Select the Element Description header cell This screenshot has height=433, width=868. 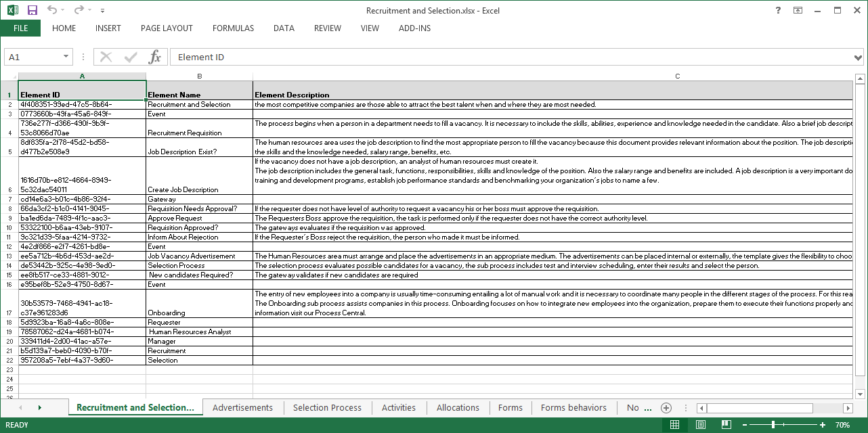[x=553, y=91]
